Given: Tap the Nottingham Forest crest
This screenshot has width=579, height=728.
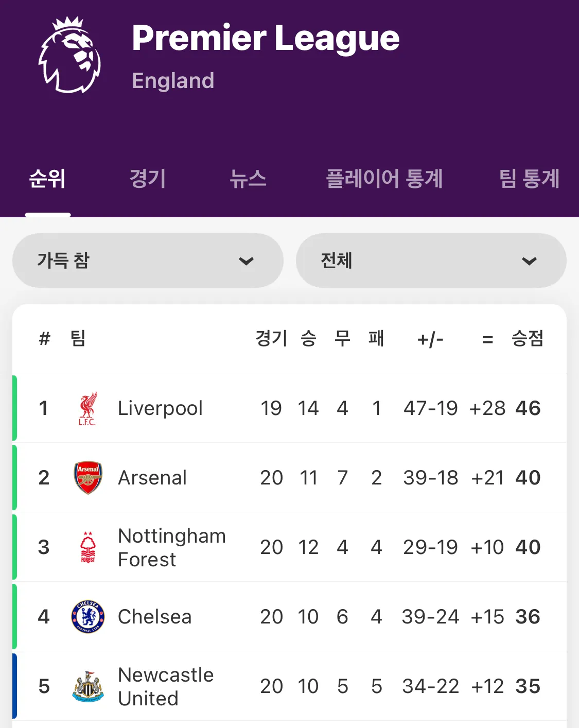Looking at the screenshot, I should [88, 547].
